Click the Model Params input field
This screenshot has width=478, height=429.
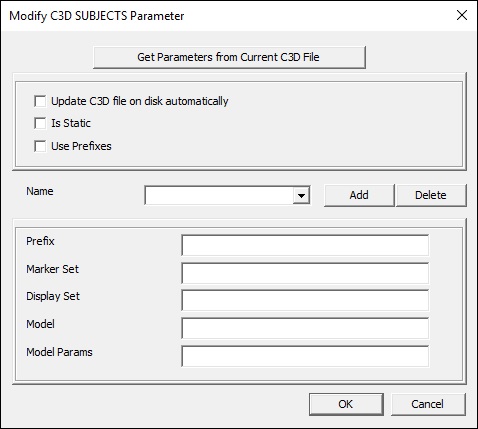tap(305, 356)
